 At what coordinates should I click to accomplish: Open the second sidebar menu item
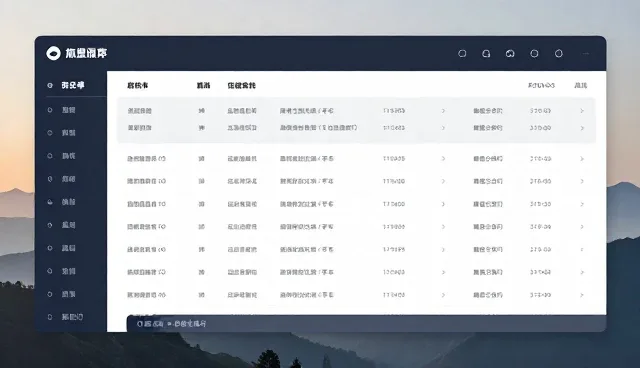click(x=62, y=110)
